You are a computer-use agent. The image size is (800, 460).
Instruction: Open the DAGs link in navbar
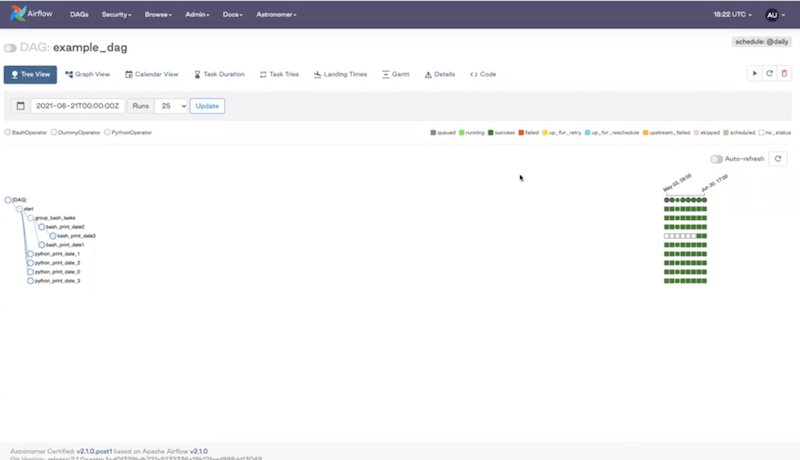point(78,15)
